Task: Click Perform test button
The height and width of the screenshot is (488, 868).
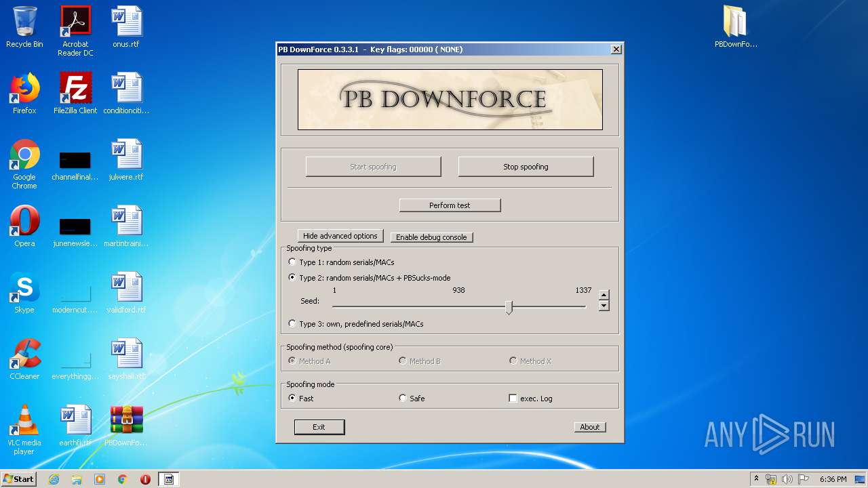Action: coord(450,205)
